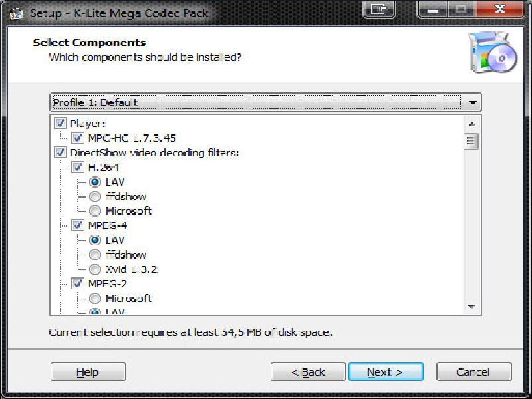The image size is (532, 399).
Task: Close the setup window
Action: point(500,9)
